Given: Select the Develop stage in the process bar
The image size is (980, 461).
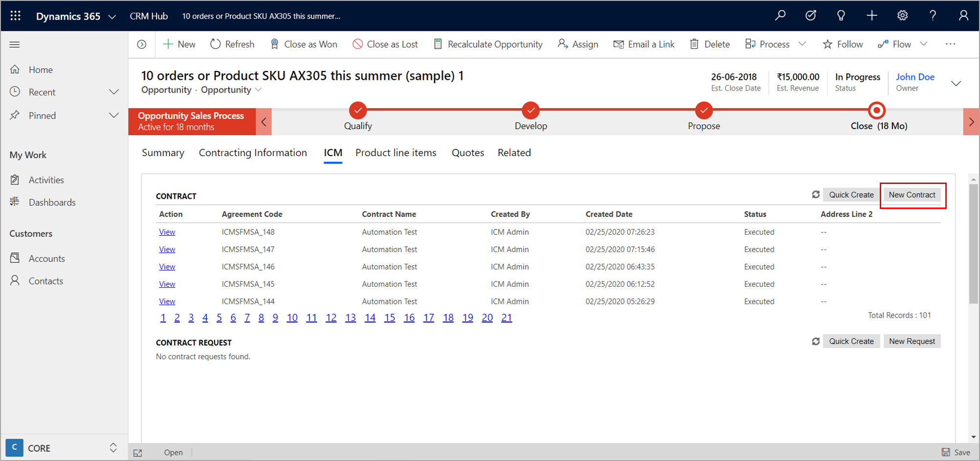Looking at the screenshot, I should coord(531,111).
